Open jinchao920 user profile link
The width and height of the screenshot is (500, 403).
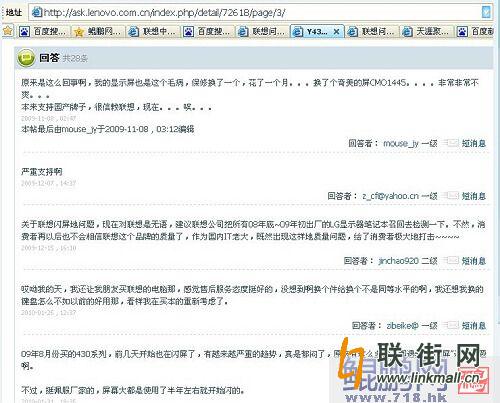(398, 260)
